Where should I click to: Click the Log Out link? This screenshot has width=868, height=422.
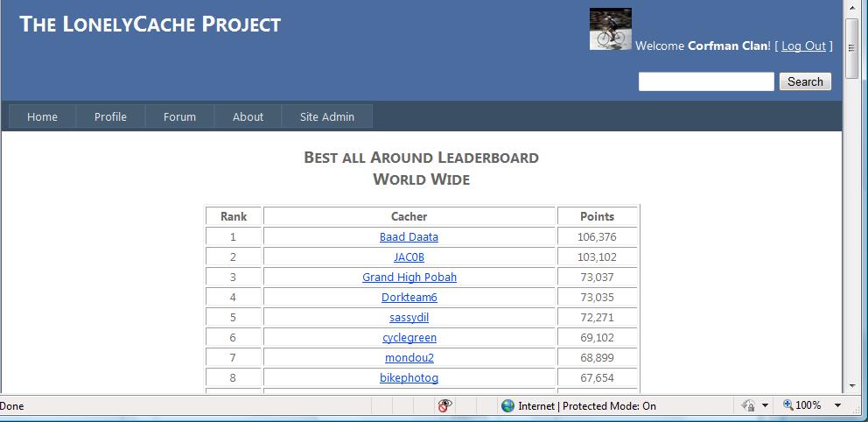[x=803, y=46]
